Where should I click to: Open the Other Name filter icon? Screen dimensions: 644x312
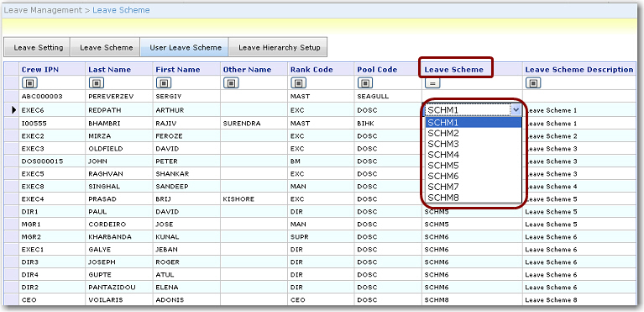click(x=231, y=83)
